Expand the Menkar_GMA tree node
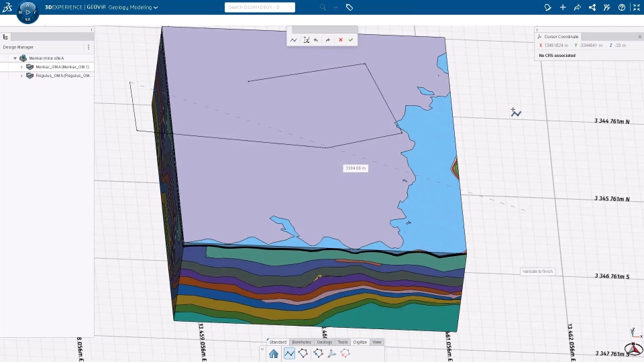644x362 pixels. point(21,67)
